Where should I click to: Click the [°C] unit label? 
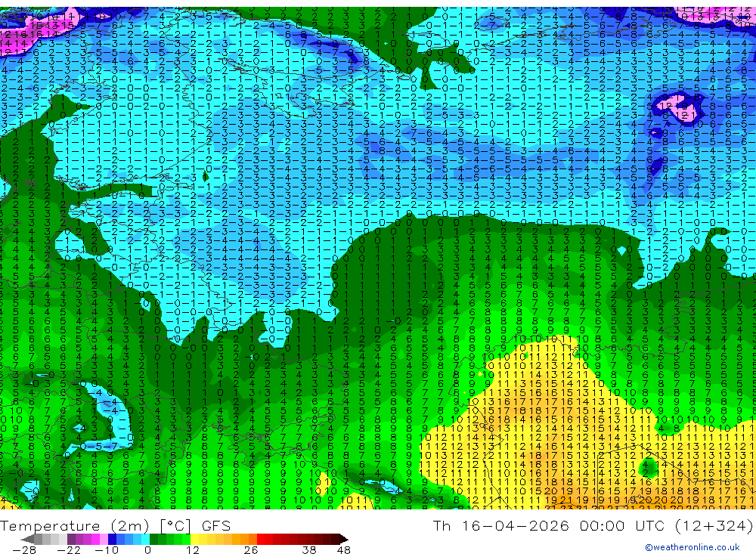[175, 525]
